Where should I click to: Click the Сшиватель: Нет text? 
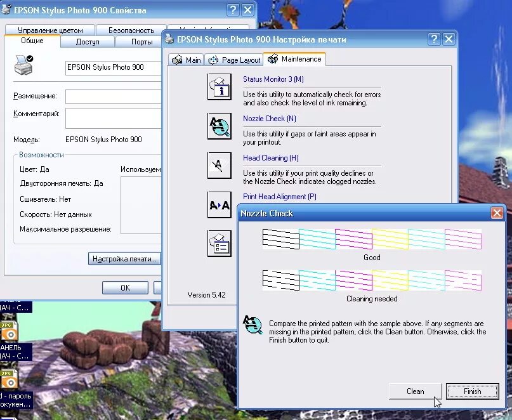point(46,199)
